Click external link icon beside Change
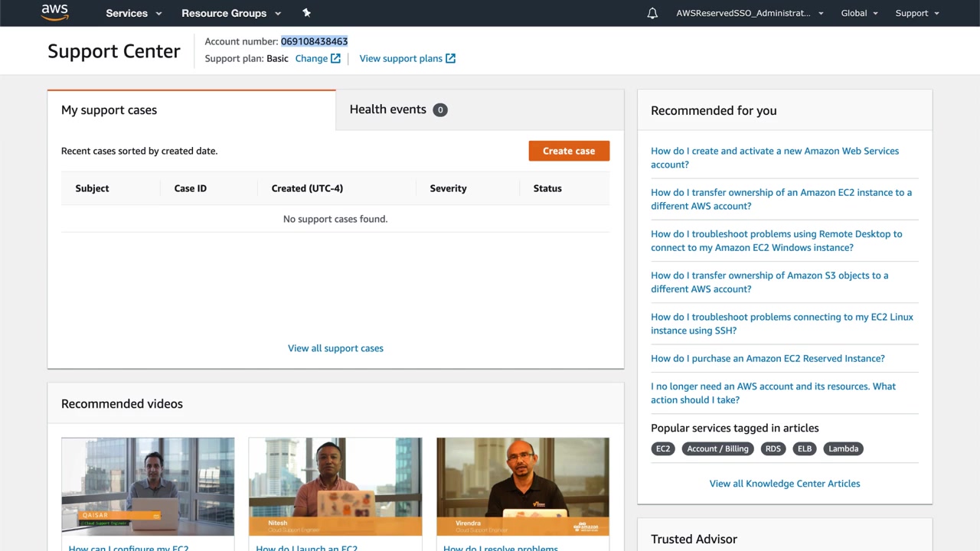The height and width of the screenshot is (551, 980). click(x=335, y=58)
